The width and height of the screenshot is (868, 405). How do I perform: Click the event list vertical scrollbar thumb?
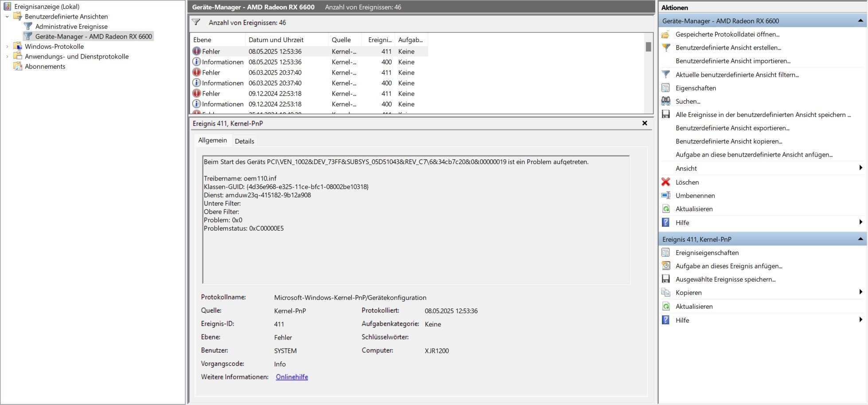point(648,47)
